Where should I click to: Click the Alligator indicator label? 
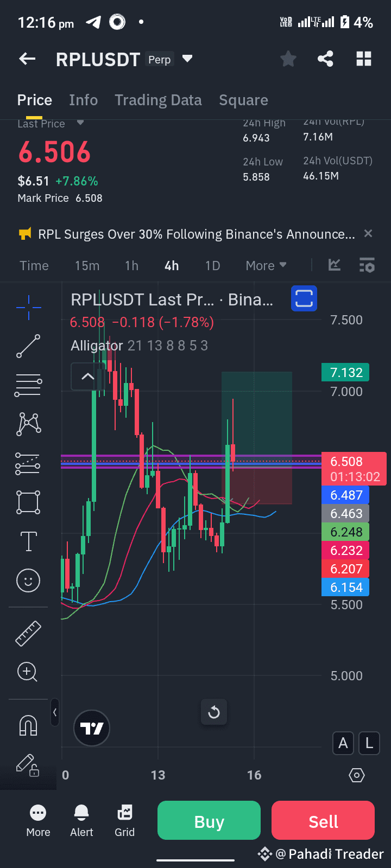point(97,346)
